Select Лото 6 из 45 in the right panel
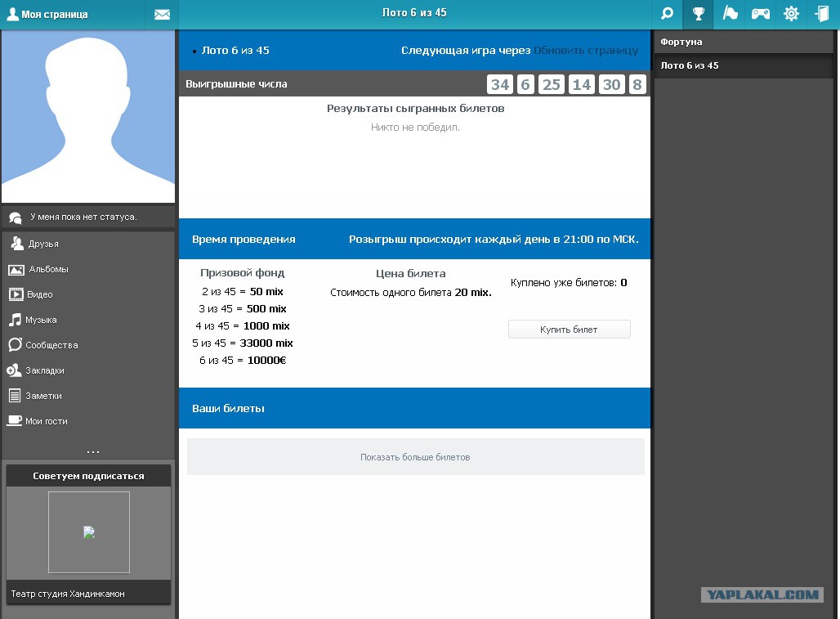This screenshot has height=619, width=840. point(690,65)
